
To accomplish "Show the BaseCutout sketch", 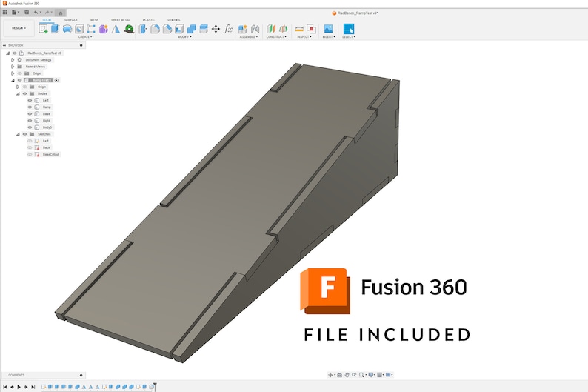I will (30, 154).
